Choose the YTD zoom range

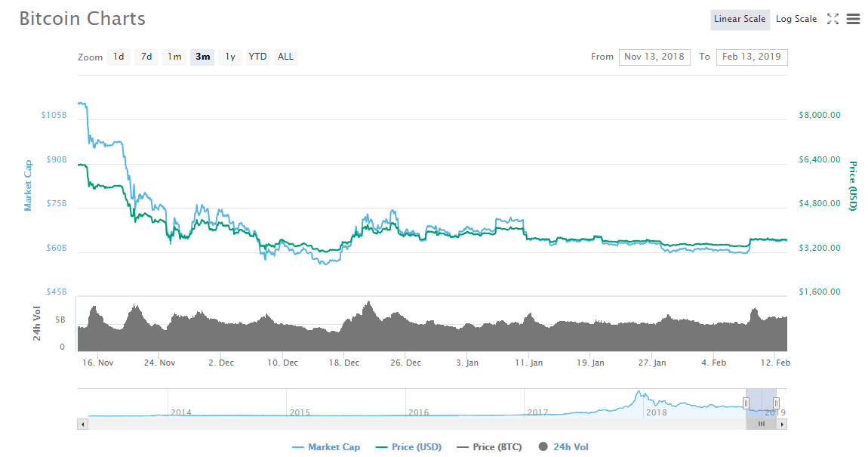coord(257,57)
